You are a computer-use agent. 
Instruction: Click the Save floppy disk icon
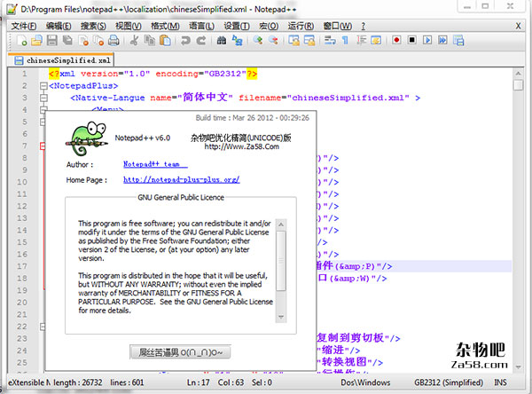[x=52, y=41]
